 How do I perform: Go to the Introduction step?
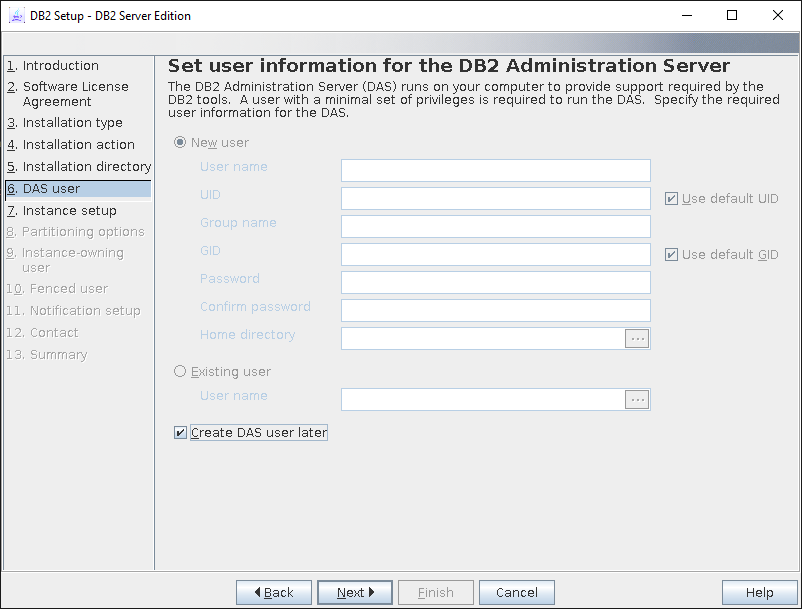(60, 66)
